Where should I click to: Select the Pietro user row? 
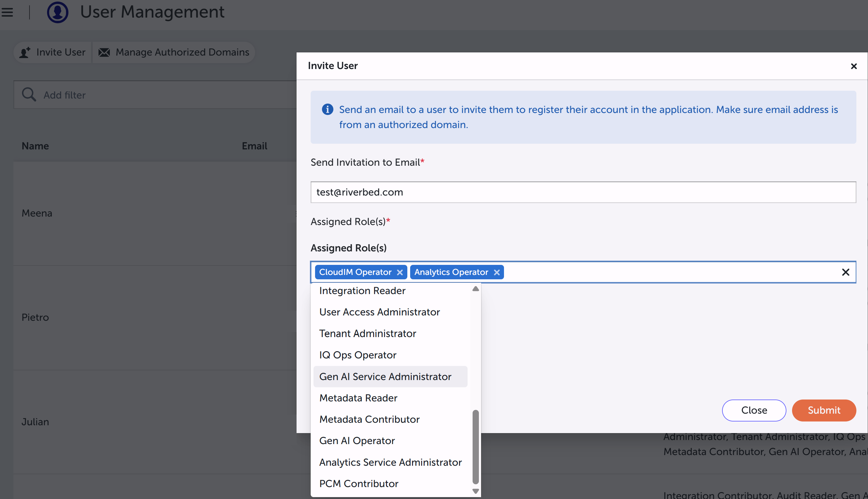tap(155, 317)
